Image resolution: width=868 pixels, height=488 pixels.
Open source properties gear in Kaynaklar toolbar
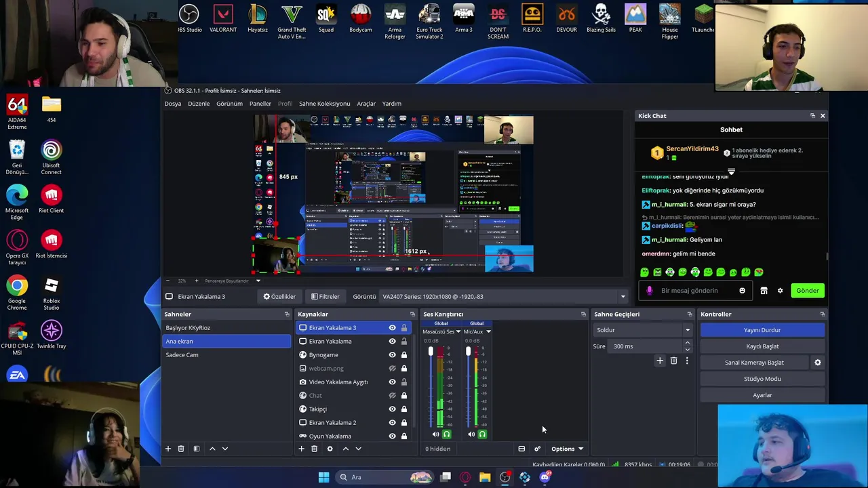[330, 449]
